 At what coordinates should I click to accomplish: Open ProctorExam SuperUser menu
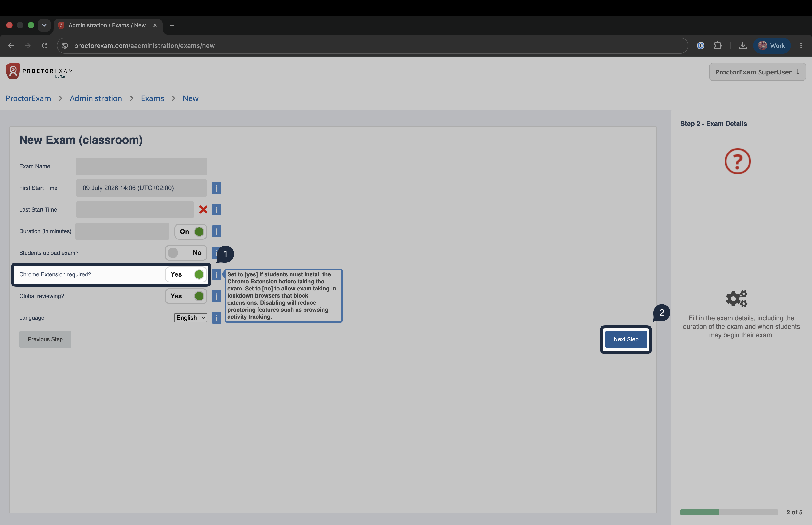click(757, 72)
